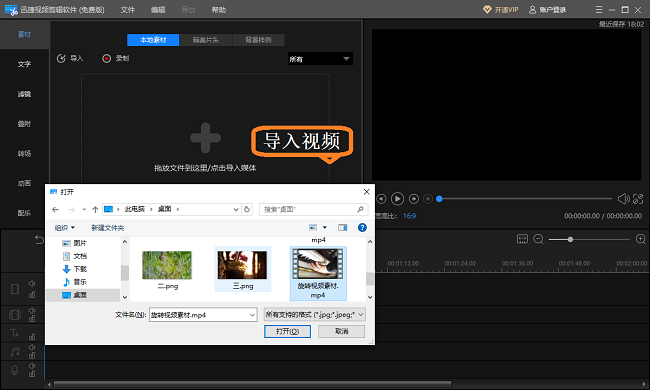This screenshot has width=650, height=390.
Task: Switch to the 精美片头 tab
Action: [206, 40]
